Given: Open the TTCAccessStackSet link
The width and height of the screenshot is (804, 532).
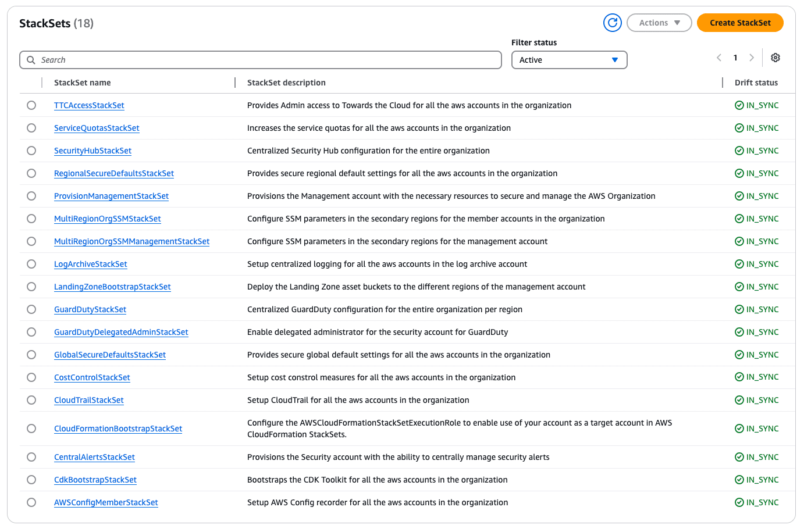Looking at the screenshot, I should [89, 105].
